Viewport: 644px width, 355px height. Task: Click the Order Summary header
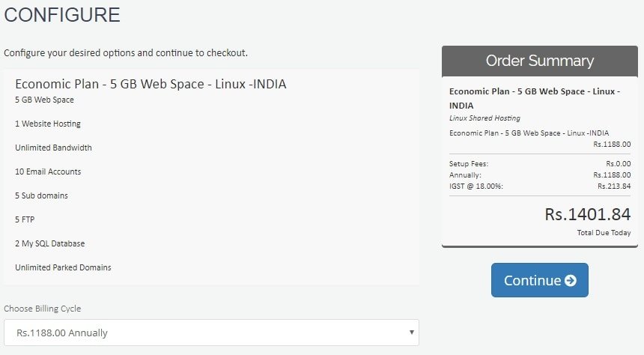tap(540, 61)
